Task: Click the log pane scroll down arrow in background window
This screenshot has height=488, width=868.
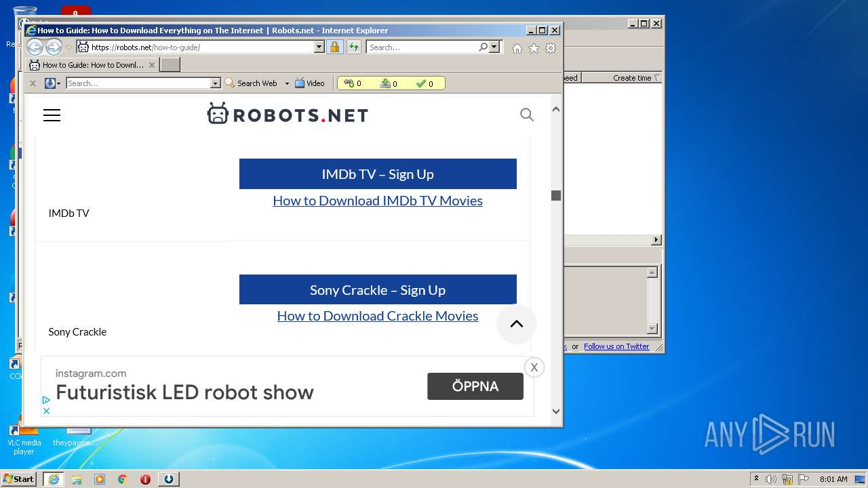Action: 652,329
